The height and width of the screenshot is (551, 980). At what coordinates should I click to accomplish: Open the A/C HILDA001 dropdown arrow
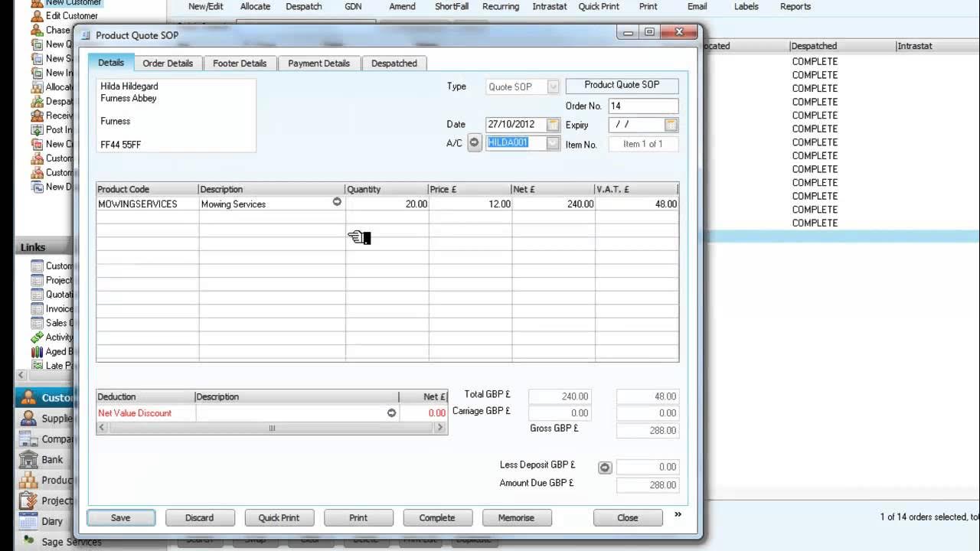coord(553,143)
